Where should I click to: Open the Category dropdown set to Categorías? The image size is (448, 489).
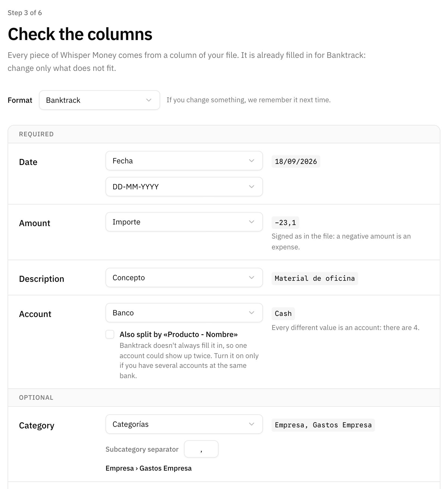click(184, 424)
